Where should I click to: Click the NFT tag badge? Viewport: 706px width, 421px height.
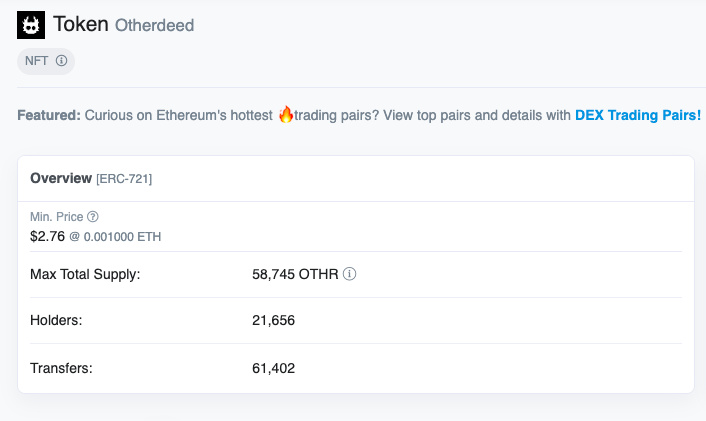[46, 61]
